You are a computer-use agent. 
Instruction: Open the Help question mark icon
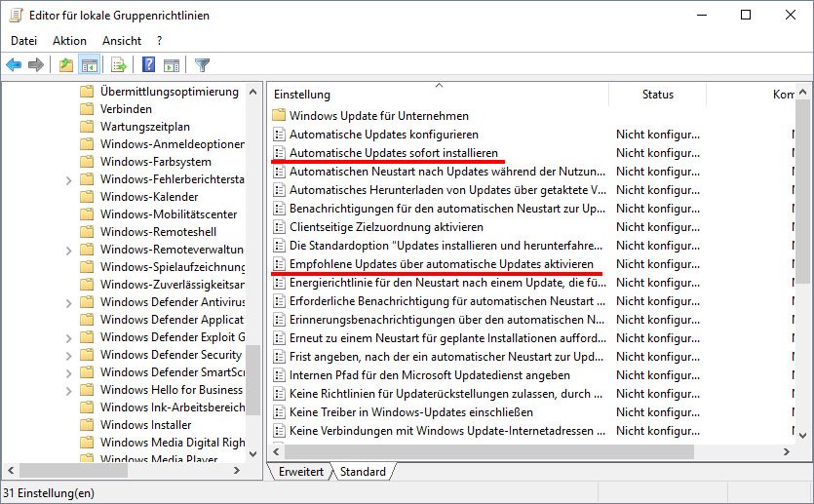(148, 65)
